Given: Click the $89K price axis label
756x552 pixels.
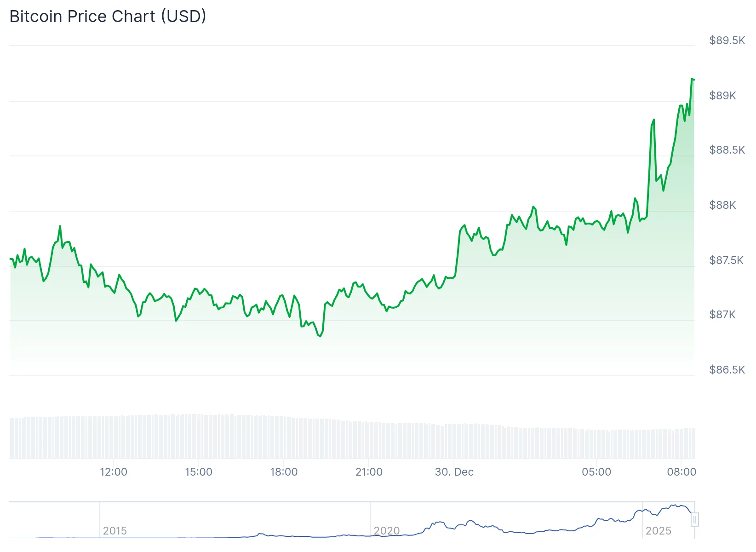Looking at the screenshot, I should point(722,95).
